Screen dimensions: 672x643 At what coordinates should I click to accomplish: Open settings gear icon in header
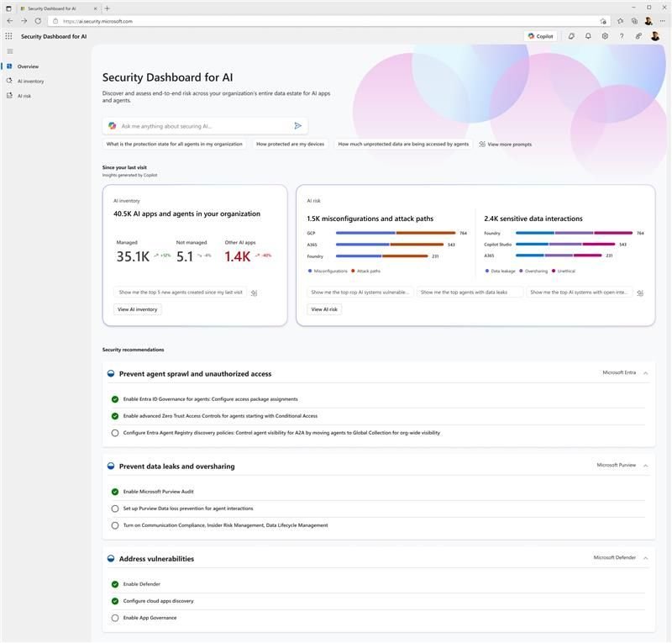pyautogui.click(x=605, y=36)
